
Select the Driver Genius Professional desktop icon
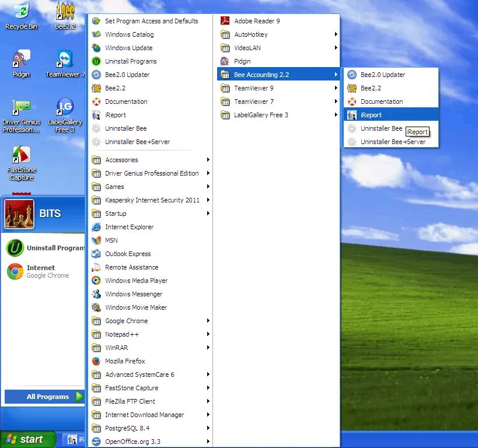(22, 116)
